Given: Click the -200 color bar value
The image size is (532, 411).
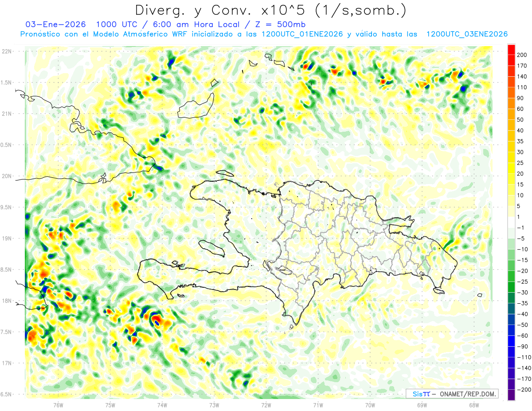Looking at the screenshot, I should click(x=524, y=390).
